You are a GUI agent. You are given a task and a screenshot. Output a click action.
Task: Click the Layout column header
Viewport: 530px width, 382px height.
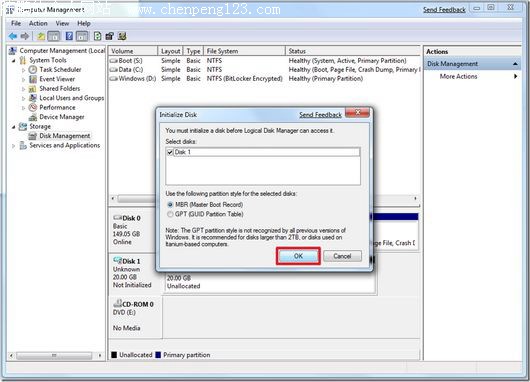point(170,51)
